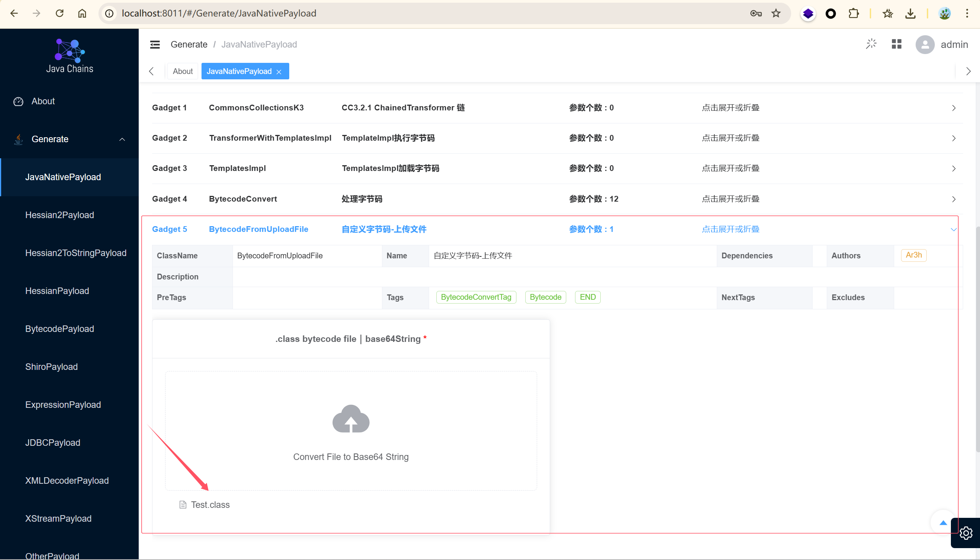Click the admin user avatar icon

925,44
